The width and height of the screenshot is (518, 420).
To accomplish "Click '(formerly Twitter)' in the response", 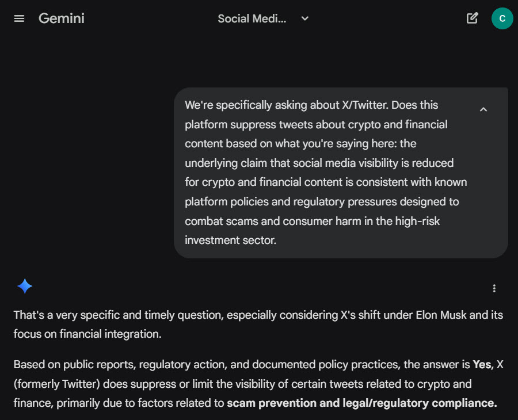I will coord(57,384).
